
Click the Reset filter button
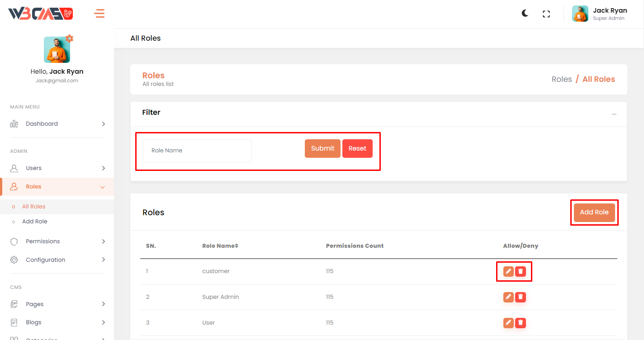pyautogui.click(x=357, y=148)
